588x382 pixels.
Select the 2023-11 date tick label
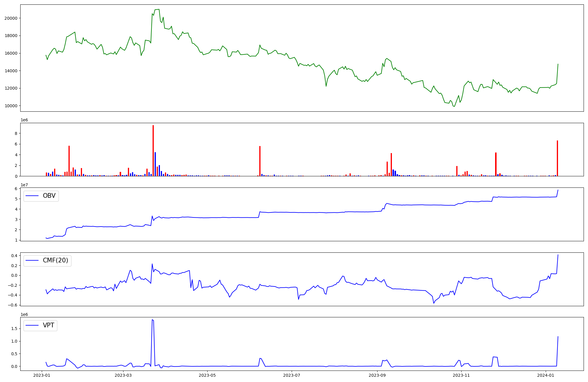(x=462, y=375)
